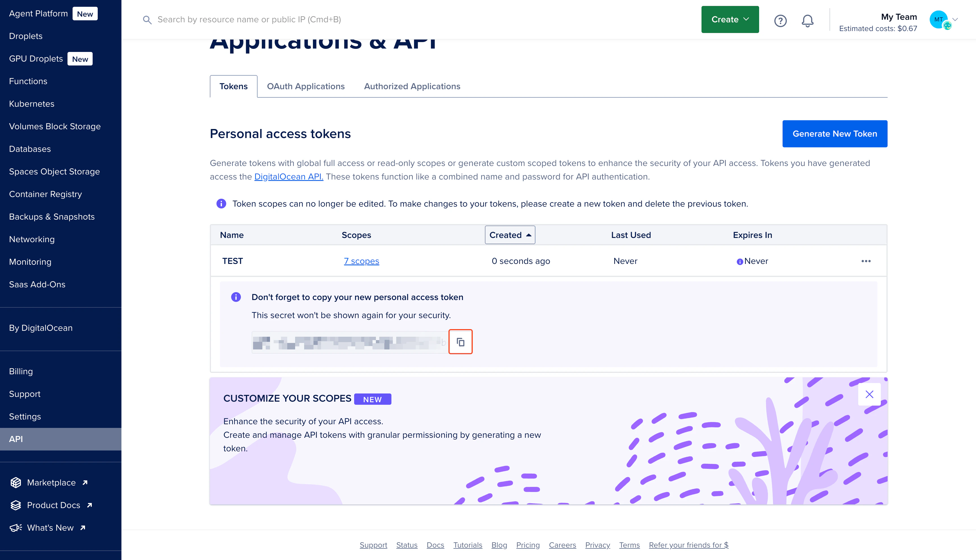
Task: Click the Blog footer link
Action: pos(499,545)
